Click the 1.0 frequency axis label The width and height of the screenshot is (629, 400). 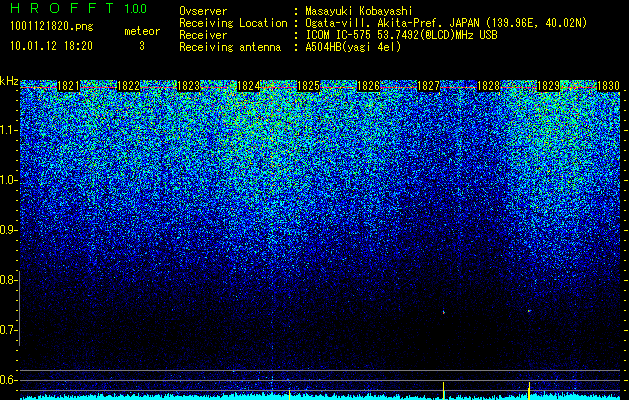pyautogui.click(x=8, y=180)
